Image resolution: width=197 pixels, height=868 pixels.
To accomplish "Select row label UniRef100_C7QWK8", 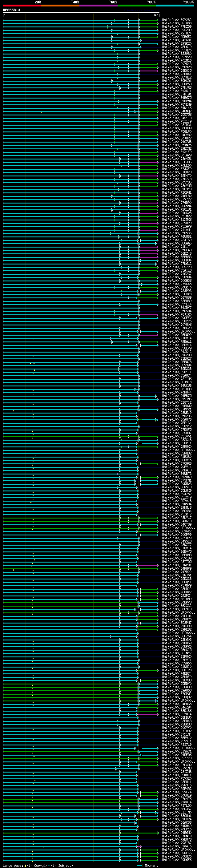I will (x=177, y=172).
